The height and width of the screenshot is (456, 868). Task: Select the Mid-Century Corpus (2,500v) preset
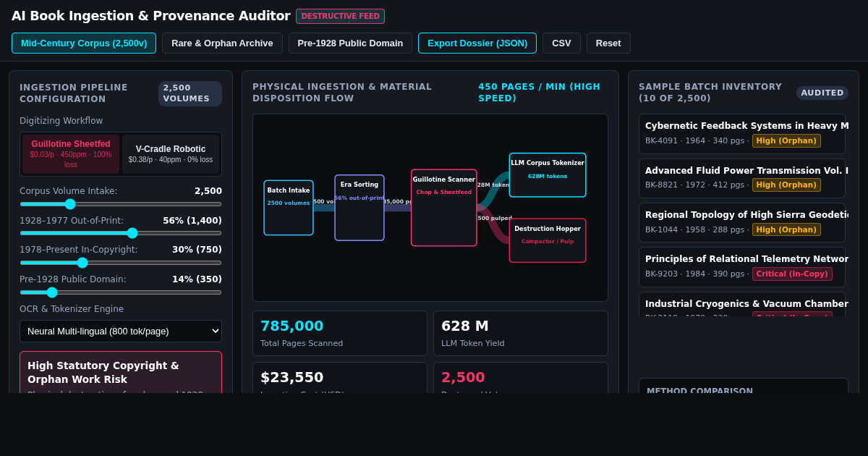click(84, 43)
